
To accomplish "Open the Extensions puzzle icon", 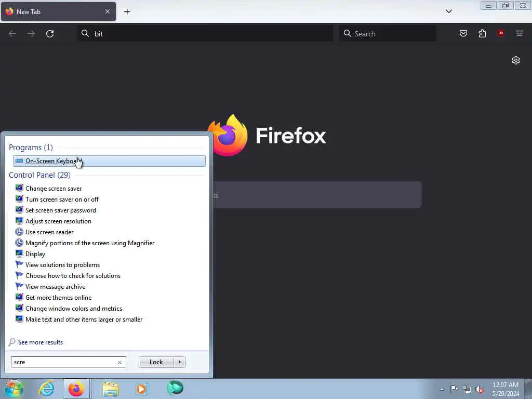I will pyautogui.click(x=482, y=33).
